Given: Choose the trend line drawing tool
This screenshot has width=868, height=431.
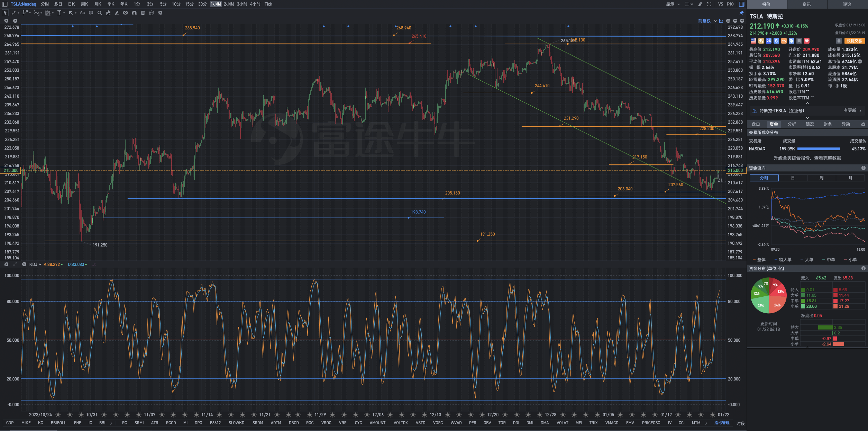Looking at the screenshot, I should pos(14,13).
